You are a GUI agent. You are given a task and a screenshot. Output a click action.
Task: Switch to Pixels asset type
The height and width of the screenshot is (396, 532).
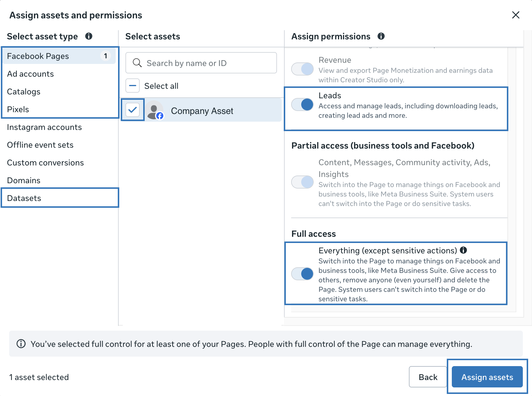[59, 109]
